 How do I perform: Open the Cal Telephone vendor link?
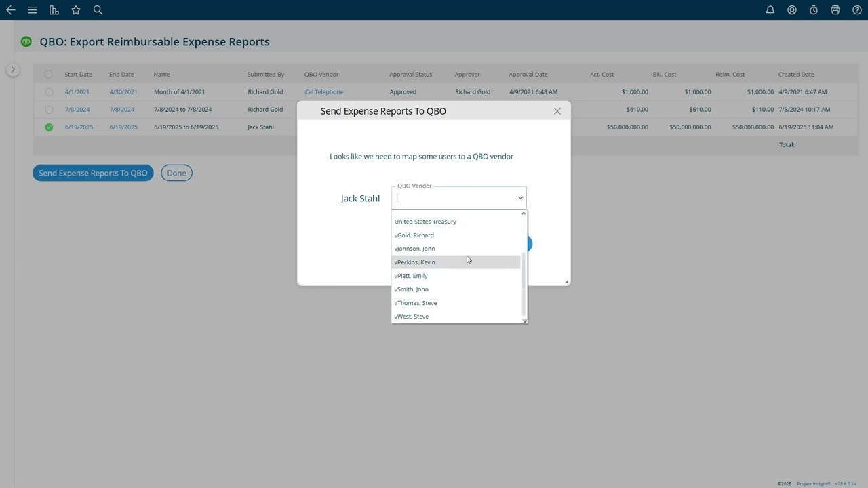tap(323, 91)
